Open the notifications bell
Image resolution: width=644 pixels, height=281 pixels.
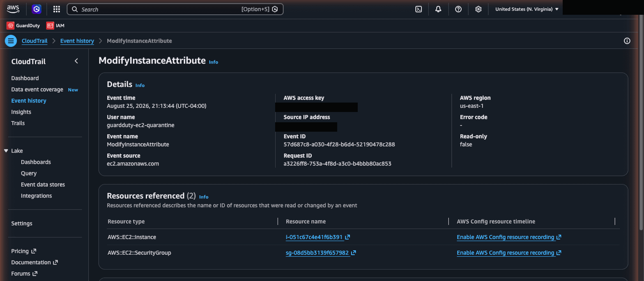[x=438, y=9]
